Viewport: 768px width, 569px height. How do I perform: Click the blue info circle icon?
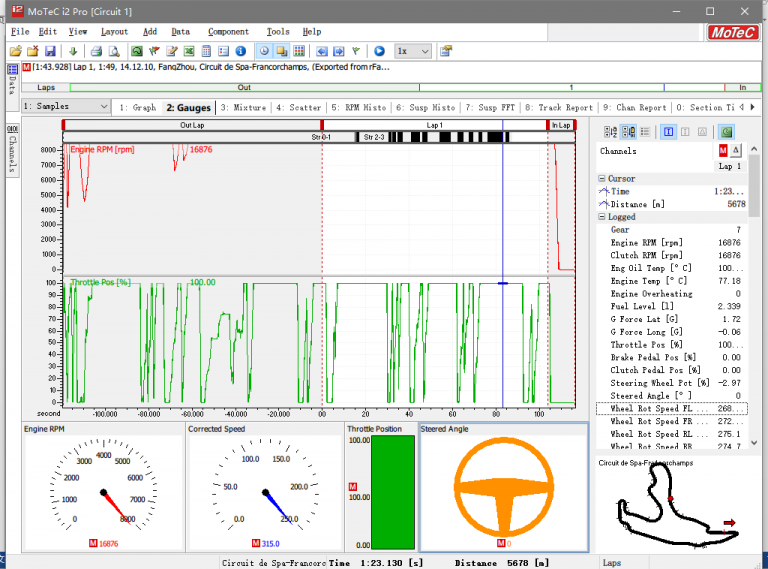[x=240, y=51]
